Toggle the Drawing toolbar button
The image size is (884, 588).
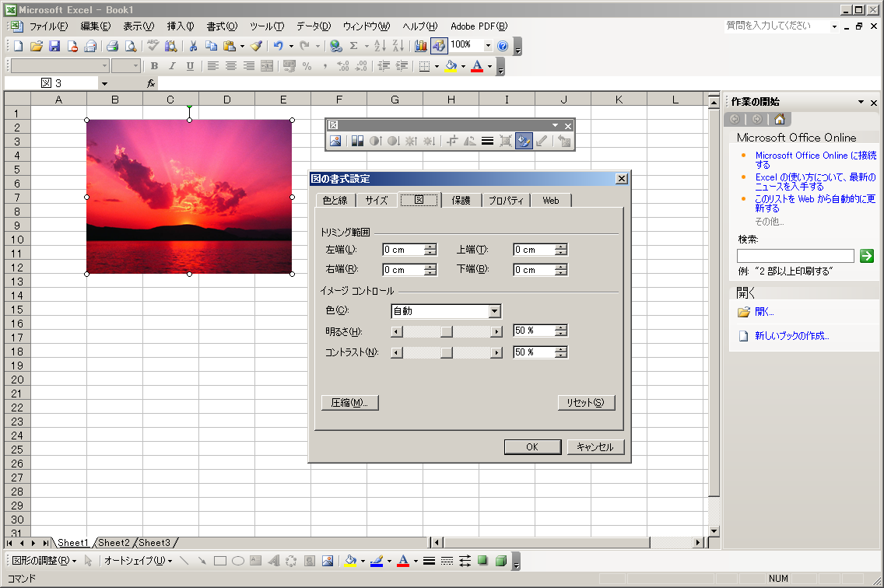coord(439,46)
